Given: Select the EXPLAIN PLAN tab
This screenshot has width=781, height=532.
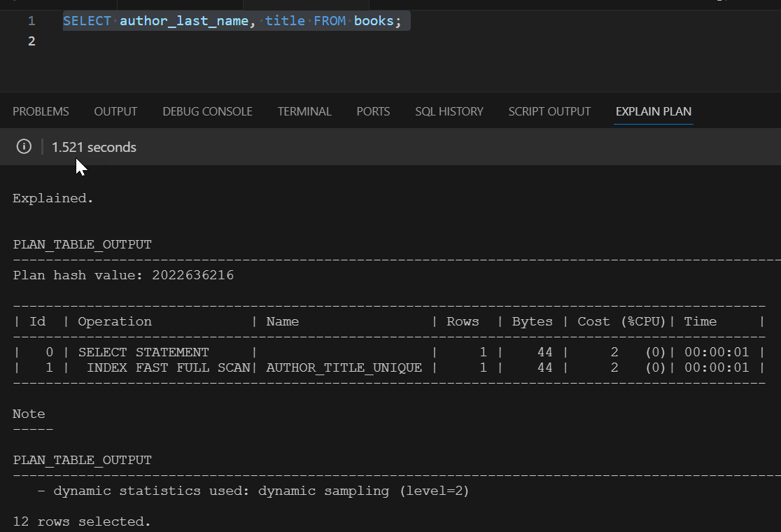Looking at the screenshot, I should pos(654,111).
